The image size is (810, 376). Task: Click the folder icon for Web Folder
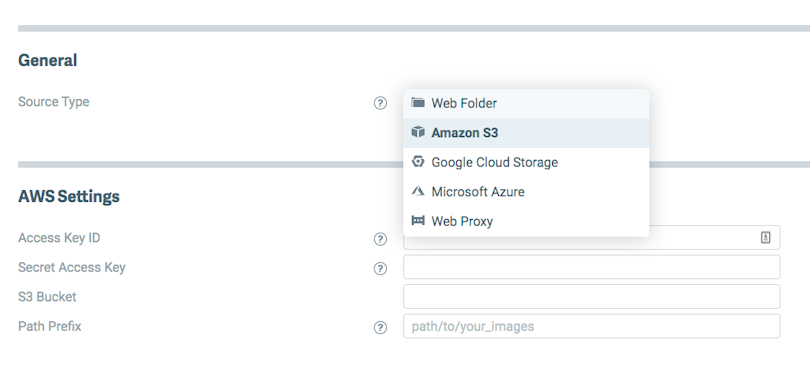[417, 102]
